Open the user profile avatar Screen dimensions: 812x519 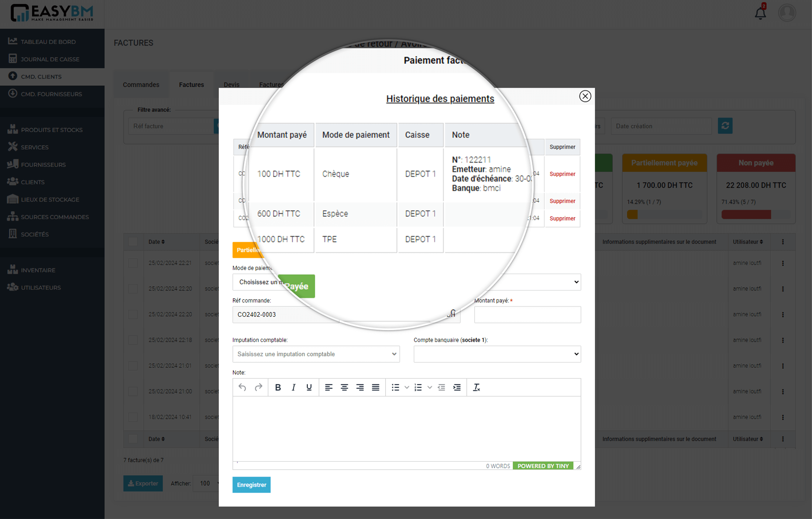(x=787, y=13)
